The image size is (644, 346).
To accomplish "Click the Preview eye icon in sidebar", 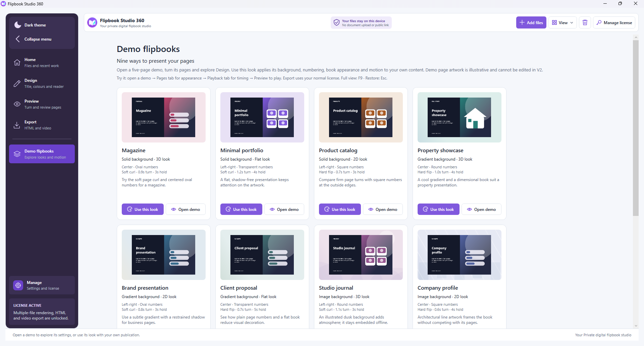I will coord(17,104).
